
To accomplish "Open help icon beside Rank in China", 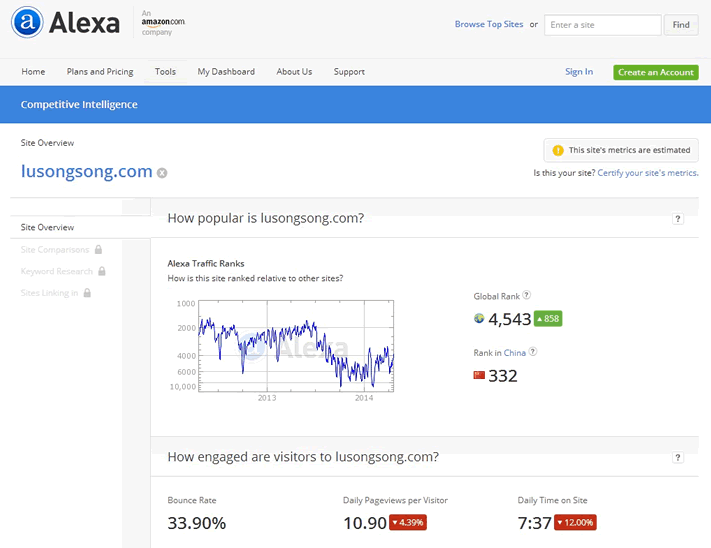I will pos(533,351).
